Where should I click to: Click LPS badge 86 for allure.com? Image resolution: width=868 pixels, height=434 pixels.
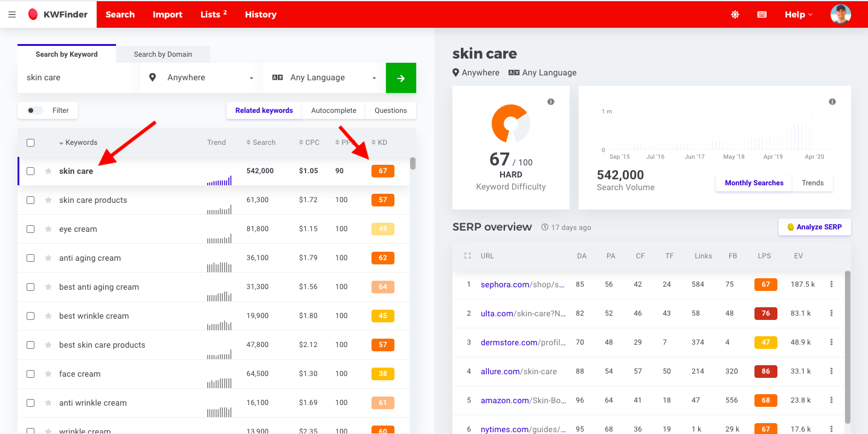click(766, 371)
